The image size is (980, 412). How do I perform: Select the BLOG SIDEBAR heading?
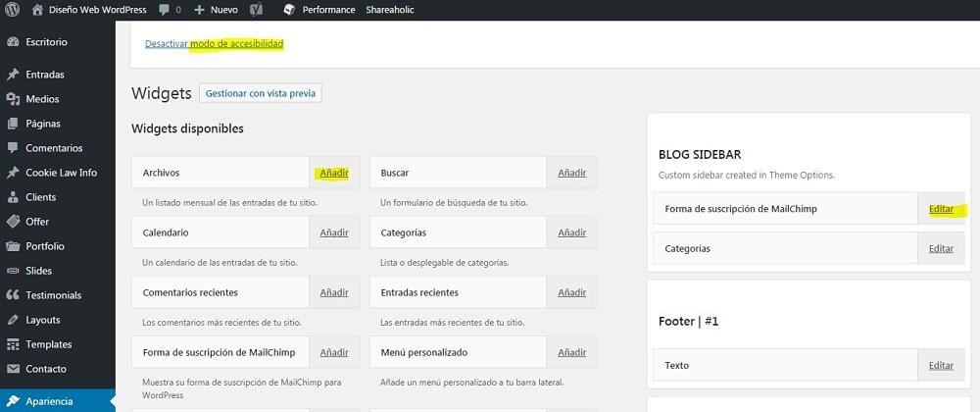tap(700, 154)
